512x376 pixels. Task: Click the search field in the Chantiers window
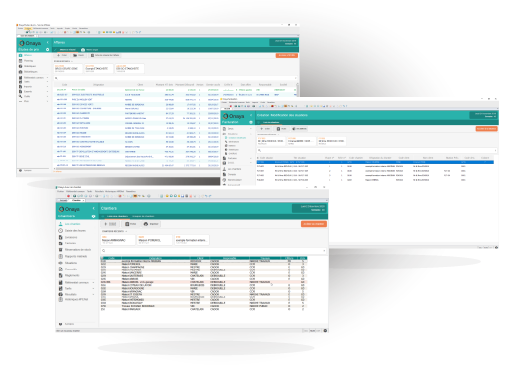click(213, 250)
